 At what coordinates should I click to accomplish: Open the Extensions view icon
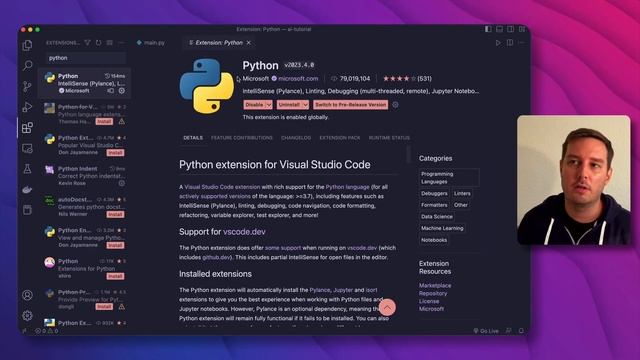click(x=27, y=128)
